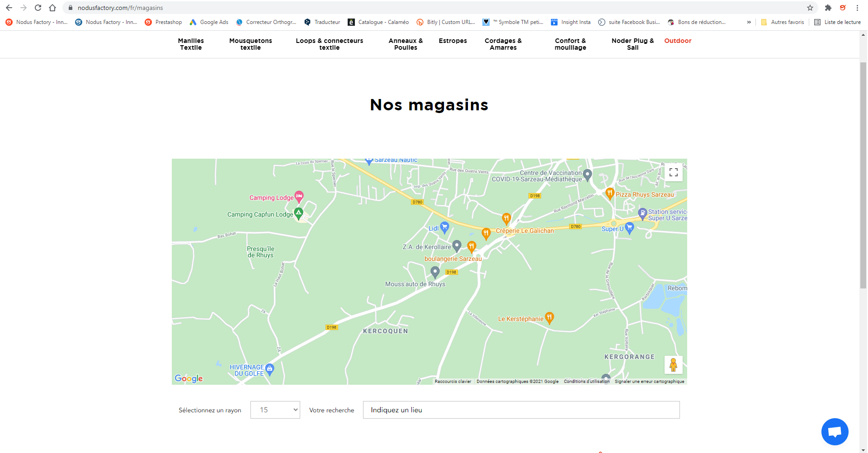Click the Google logo on the map
Image resolution: width=868 pixels, height=453 pixels.
coord(189,378)
